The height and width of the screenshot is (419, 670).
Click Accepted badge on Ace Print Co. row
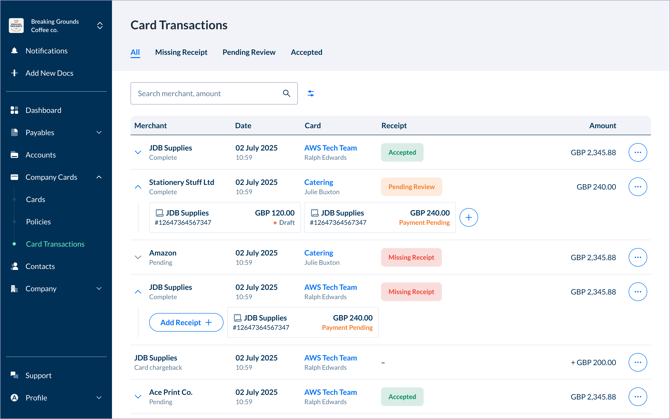point(402,396)
